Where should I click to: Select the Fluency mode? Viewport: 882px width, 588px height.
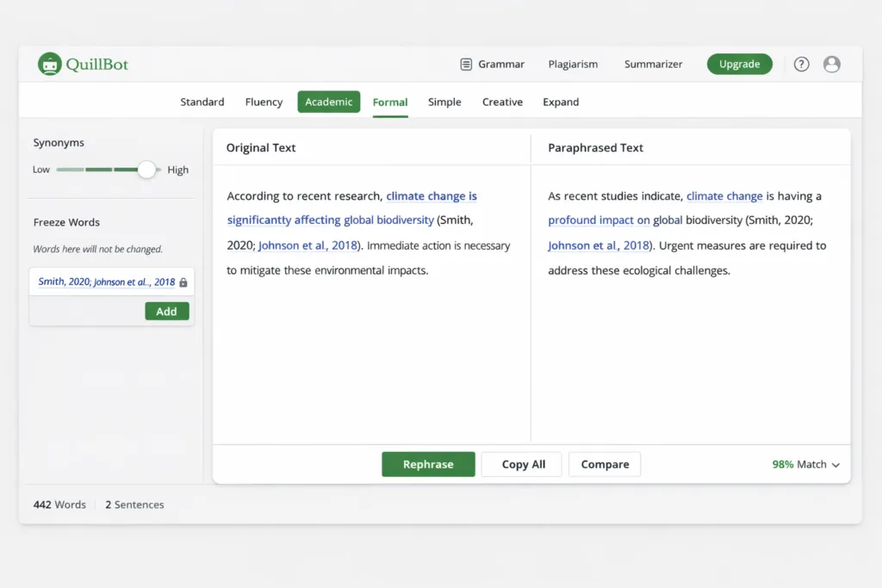tap(263, 102)
